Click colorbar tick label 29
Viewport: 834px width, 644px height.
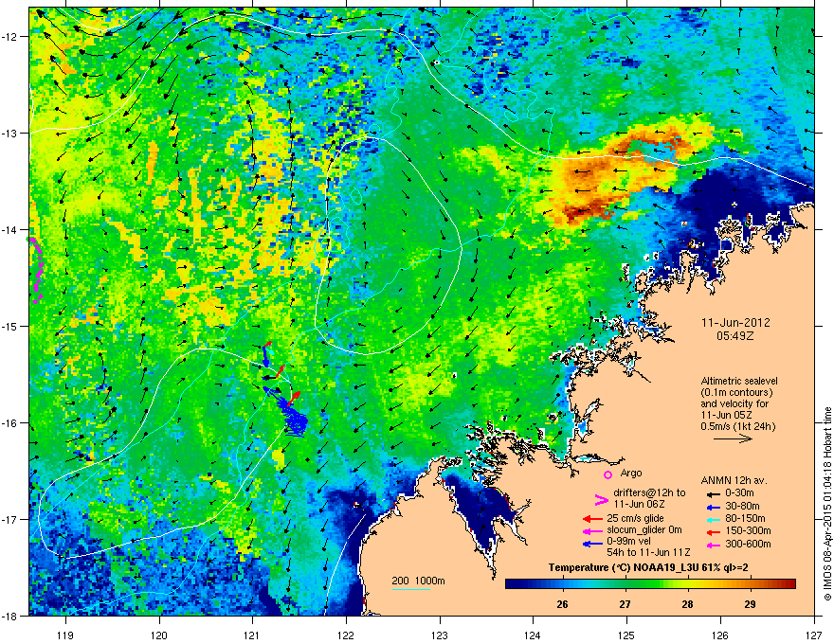pos(750,604)
